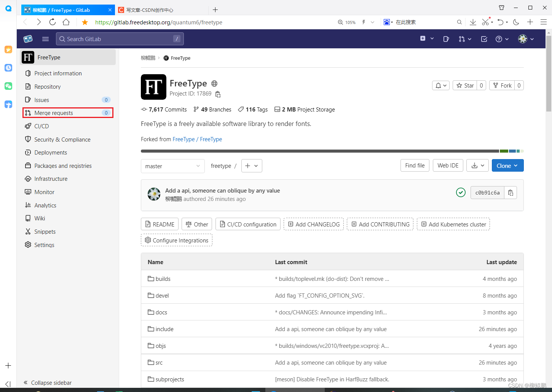Click the bookmark star in the address bar
The width and height of the screenshot is (552, 392).
(85, 22)
